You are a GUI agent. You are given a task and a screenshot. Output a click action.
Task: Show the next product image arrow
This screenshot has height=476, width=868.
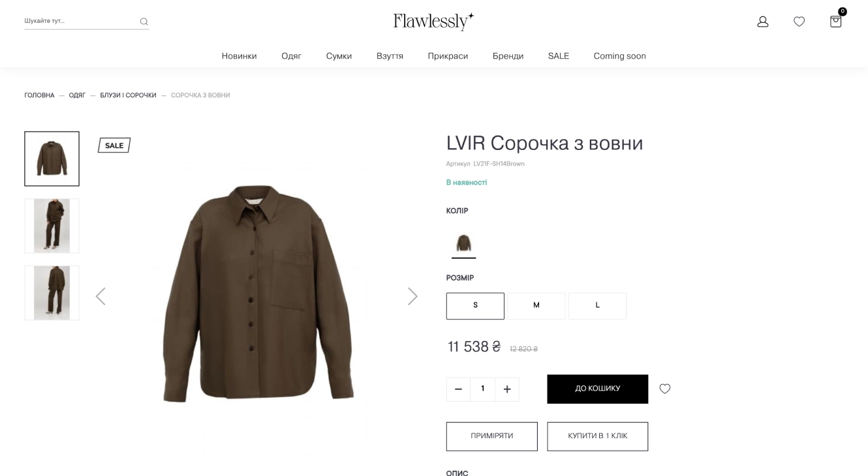412,296
